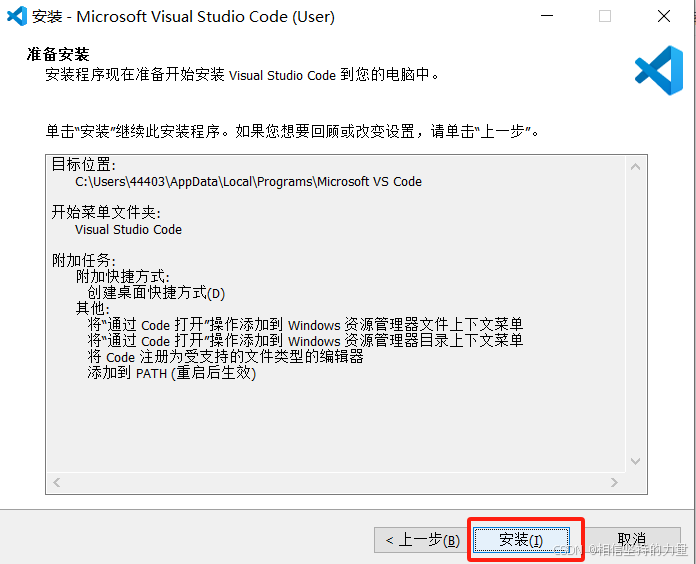
Task: Click the 创建桌面快捷方式(D) line
Action: point(156,293)
